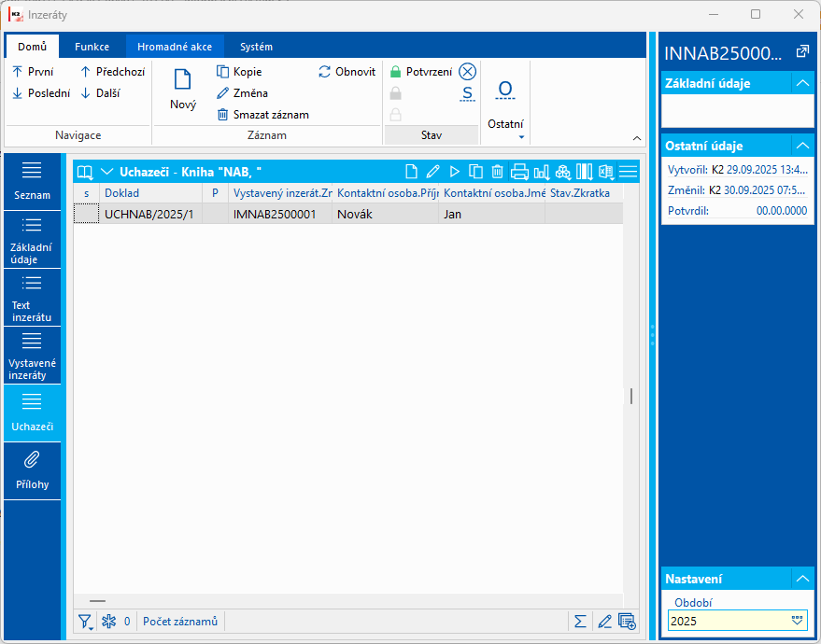Image resolution: width=821 pixels, height=644 pixels.
Task: Click Potvrzení green lock
Action: (x=421, y=72)
